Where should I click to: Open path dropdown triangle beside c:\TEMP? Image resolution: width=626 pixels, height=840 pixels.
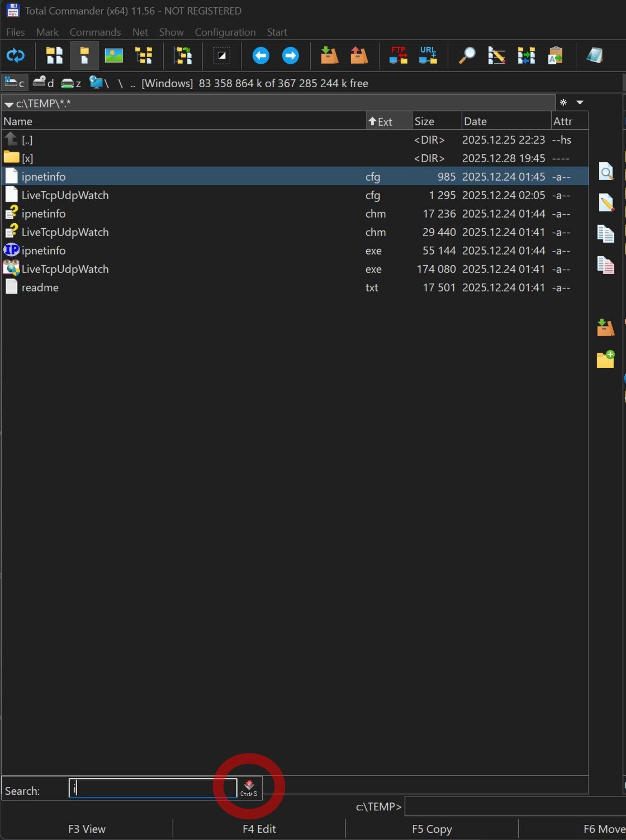[x=8, y=104]
